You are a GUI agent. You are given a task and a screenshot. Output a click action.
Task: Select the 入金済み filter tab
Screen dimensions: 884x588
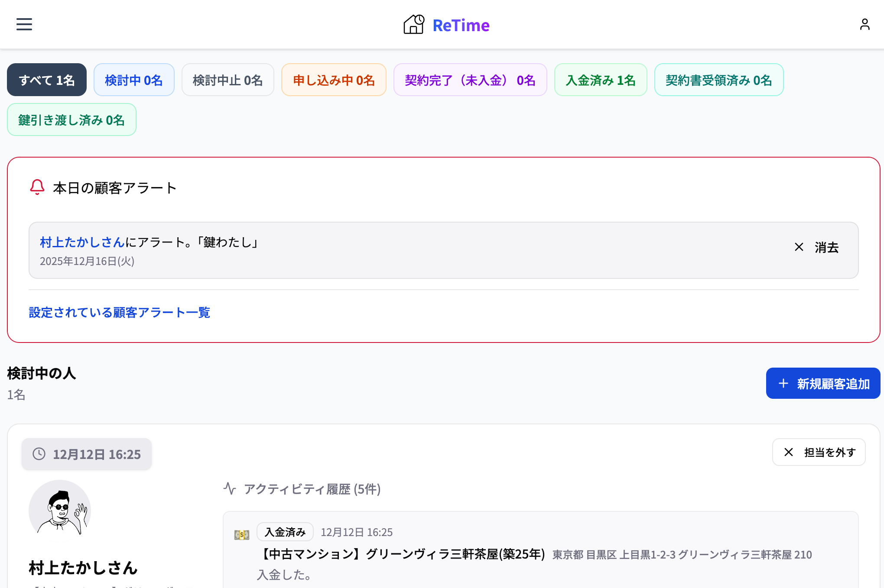(x=601, y=80)
